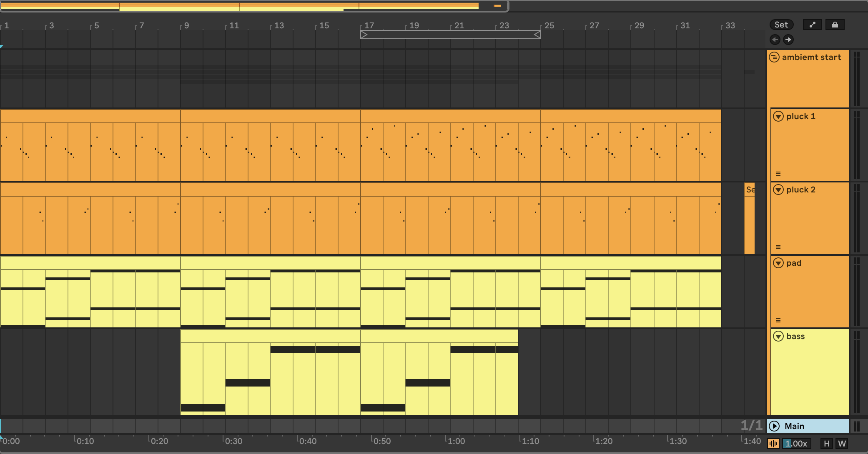The width and height of the screenshot is (868, 454).
Task: Select the Main track header
Action: click(x=817, y=426)
